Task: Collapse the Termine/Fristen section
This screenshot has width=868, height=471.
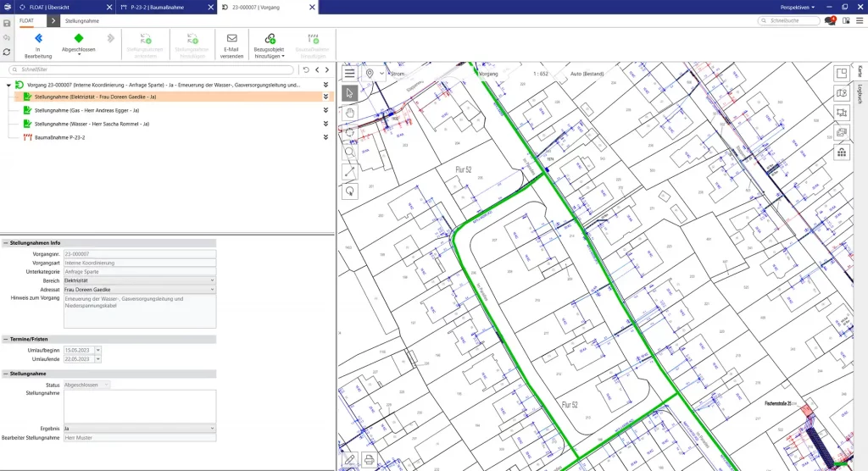Action: click(5, 339)
